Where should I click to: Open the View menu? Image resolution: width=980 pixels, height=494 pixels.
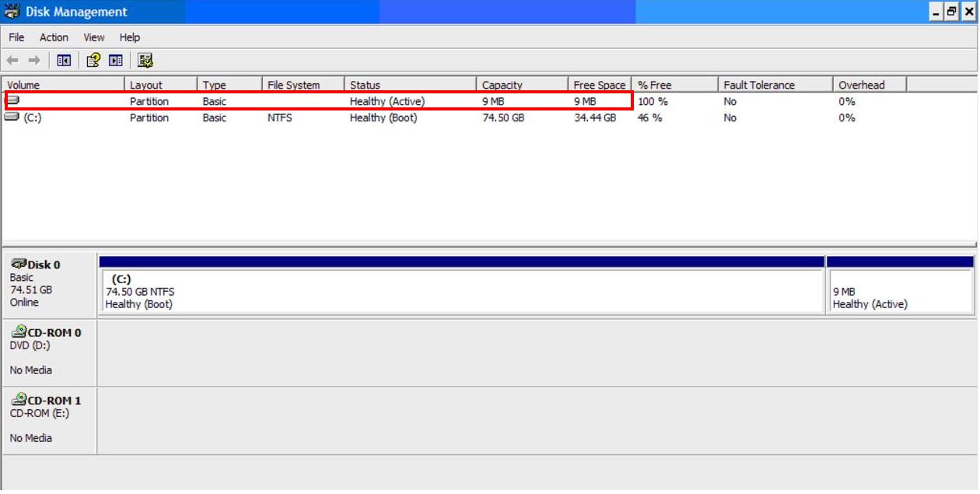tap(94, 37)
